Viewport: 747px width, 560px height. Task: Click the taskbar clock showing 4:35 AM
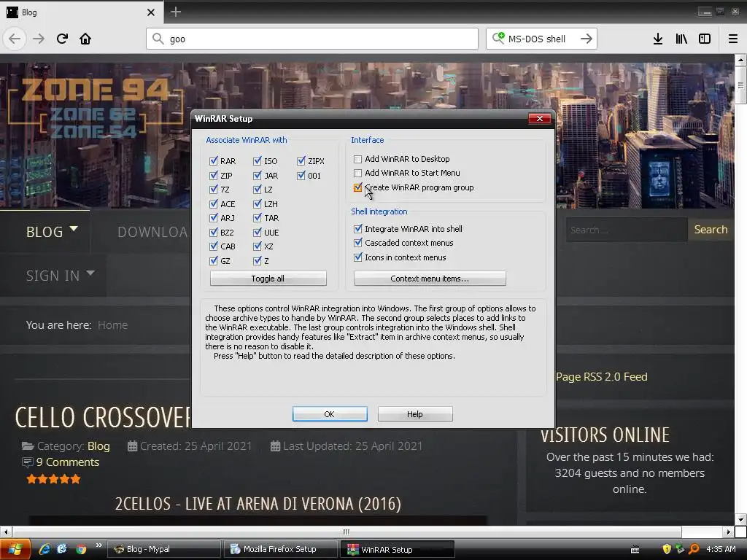(721, 549)
